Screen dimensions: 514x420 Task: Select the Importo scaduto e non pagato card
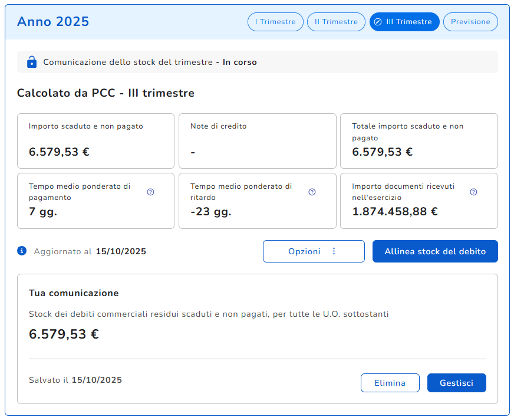click(x=95, y=141)
